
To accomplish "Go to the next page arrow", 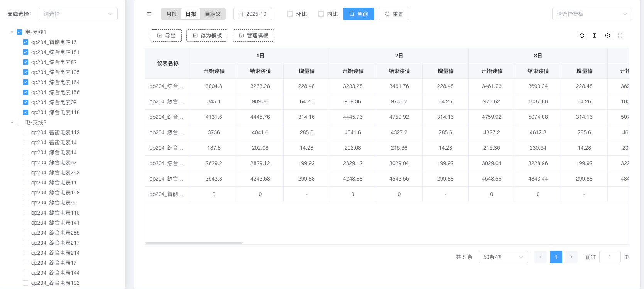I will pyautogui.click(x=571, y=257).
